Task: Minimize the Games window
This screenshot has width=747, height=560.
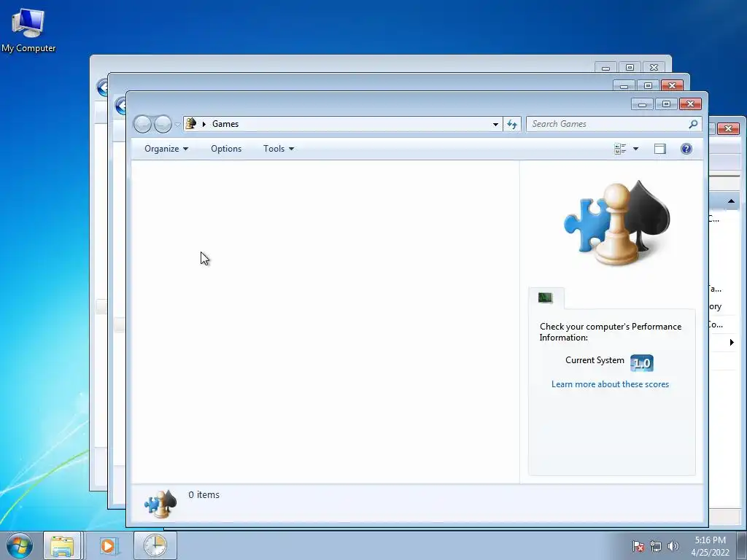Action: 642,104
